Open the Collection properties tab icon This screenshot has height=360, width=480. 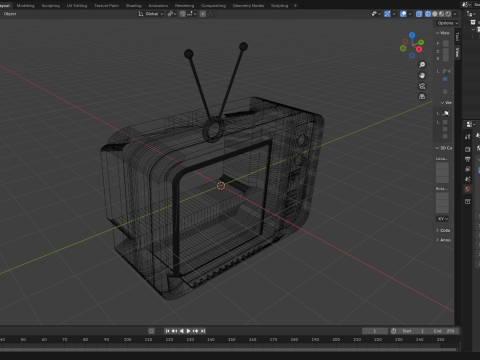pos(468,202)
